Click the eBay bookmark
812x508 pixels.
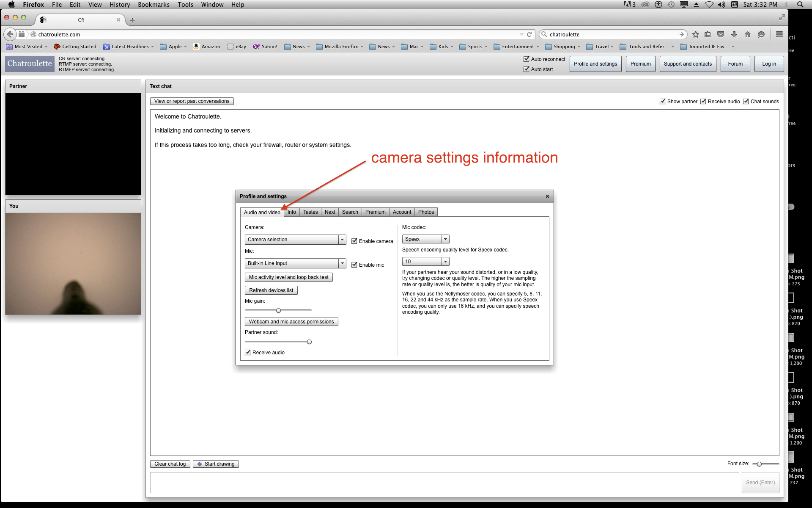coord(237,47)
